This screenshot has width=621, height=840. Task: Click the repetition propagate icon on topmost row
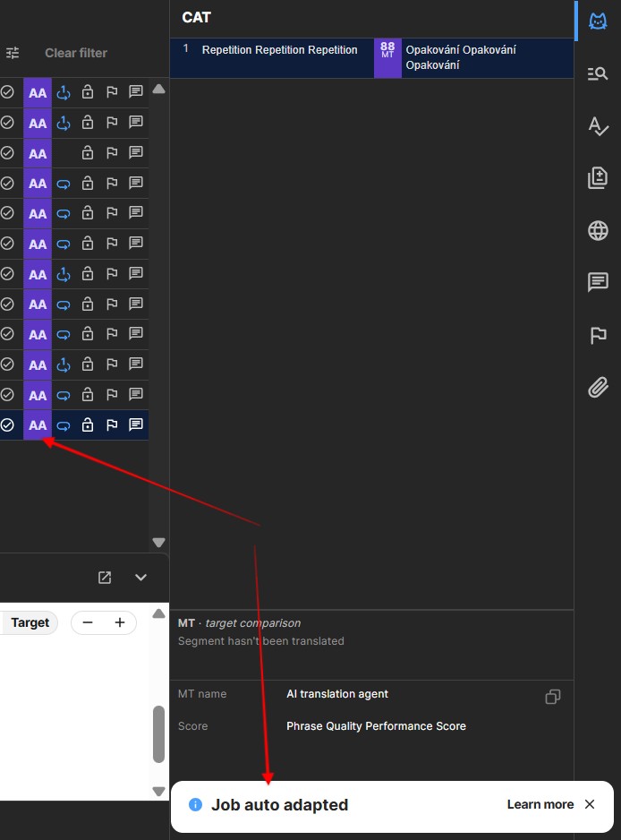click(x=64, y=92)
